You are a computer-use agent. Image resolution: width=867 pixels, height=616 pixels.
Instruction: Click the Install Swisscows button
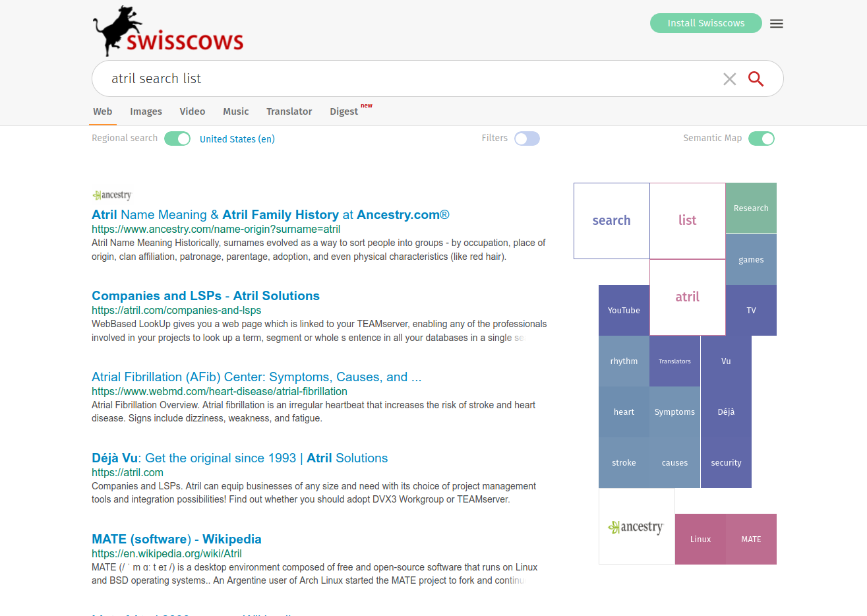pyautogui.click(x=706, y=23)
